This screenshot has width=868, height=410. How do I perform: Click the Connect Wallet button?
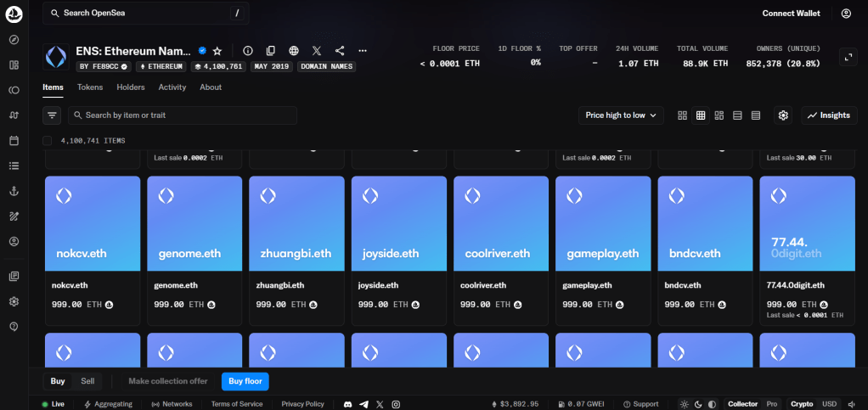click(x=791, y=14)
